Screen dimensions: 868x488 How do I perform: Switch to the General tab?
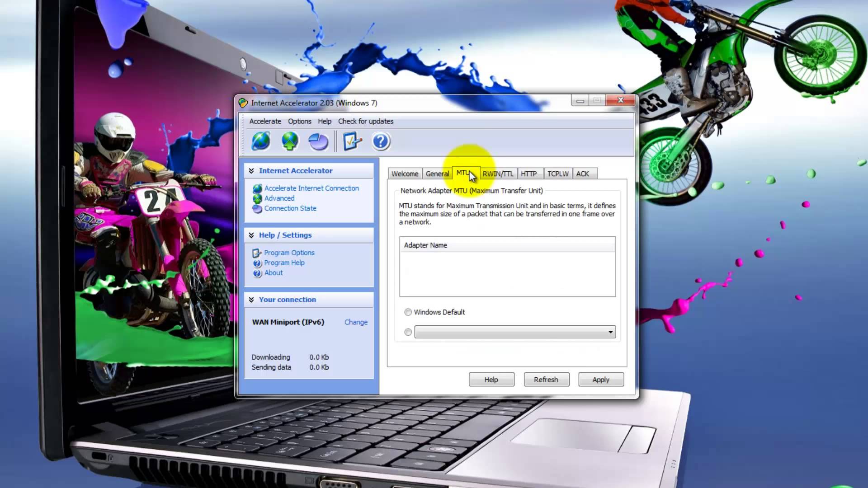437,174
